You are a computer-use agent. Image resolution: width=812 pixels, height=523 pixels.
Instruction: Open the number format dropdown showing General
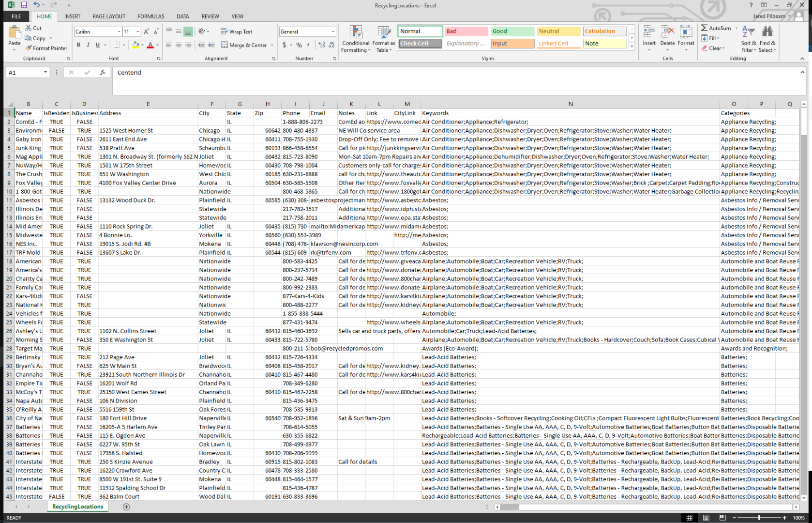pyautogui.click(x=333, y=31)
